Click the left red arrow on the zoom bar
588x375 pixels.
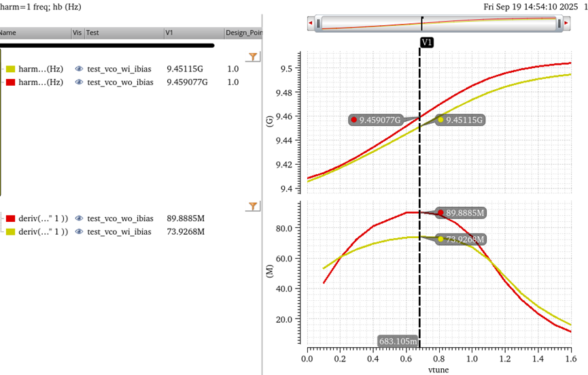coord(311,24)
